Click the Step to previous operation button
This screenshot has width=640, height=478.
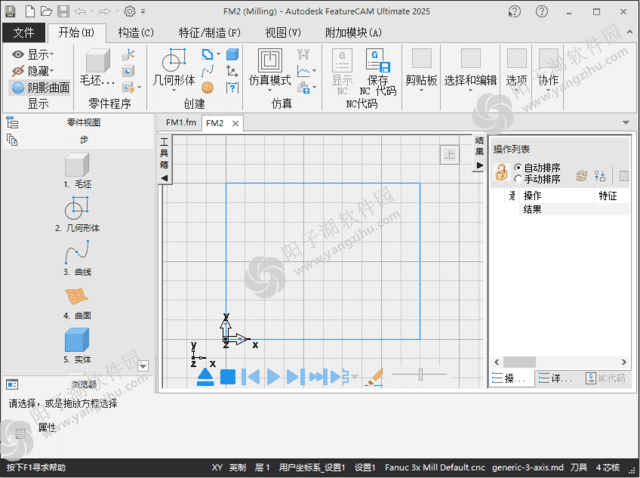[x=251, y=377]
